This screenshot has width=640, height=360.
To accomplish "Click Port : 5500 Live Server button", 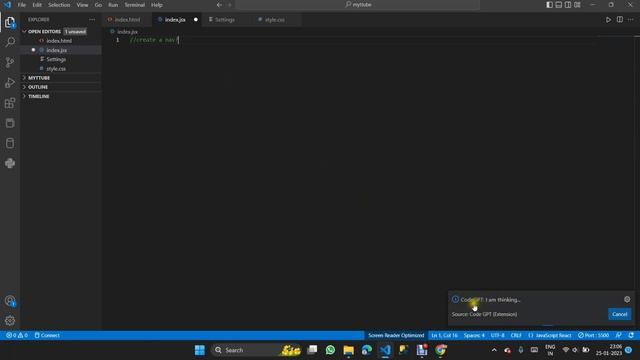I will (593, 335).
